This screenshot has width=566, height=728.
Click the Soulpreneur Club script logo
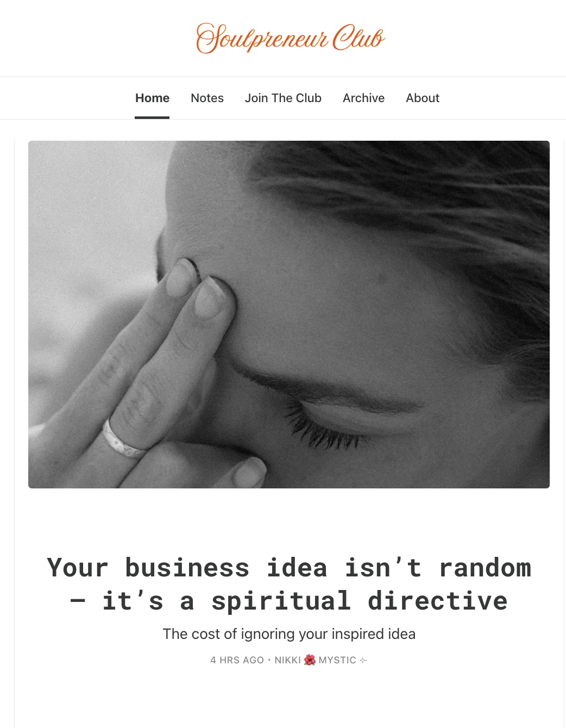pos(290,38)
